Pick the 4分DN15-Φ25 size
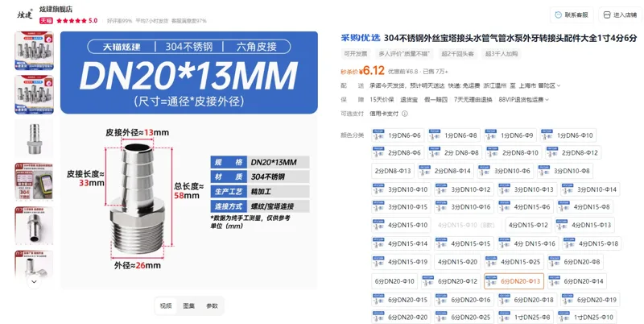 514,261
